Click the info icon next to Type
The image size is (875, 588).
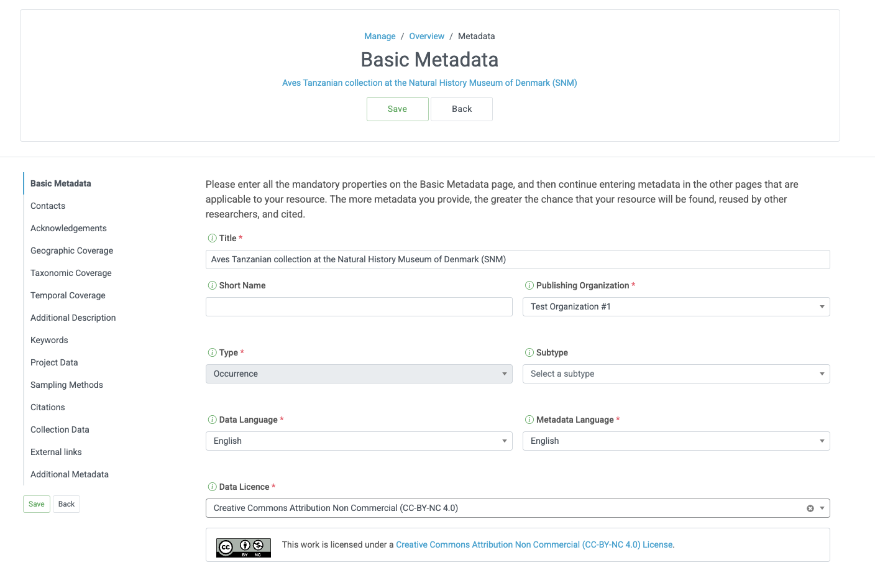(x=211, y=352)
